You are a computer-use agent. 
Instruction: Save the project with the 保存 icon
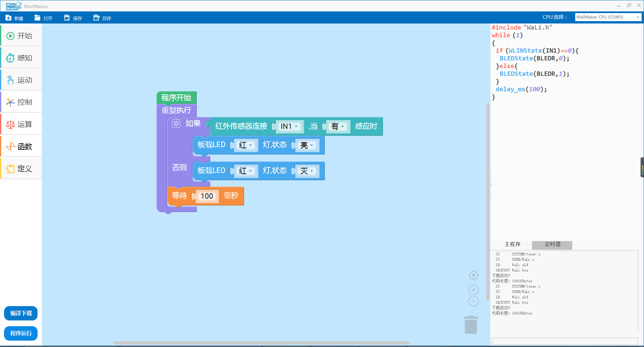point(67,18)
